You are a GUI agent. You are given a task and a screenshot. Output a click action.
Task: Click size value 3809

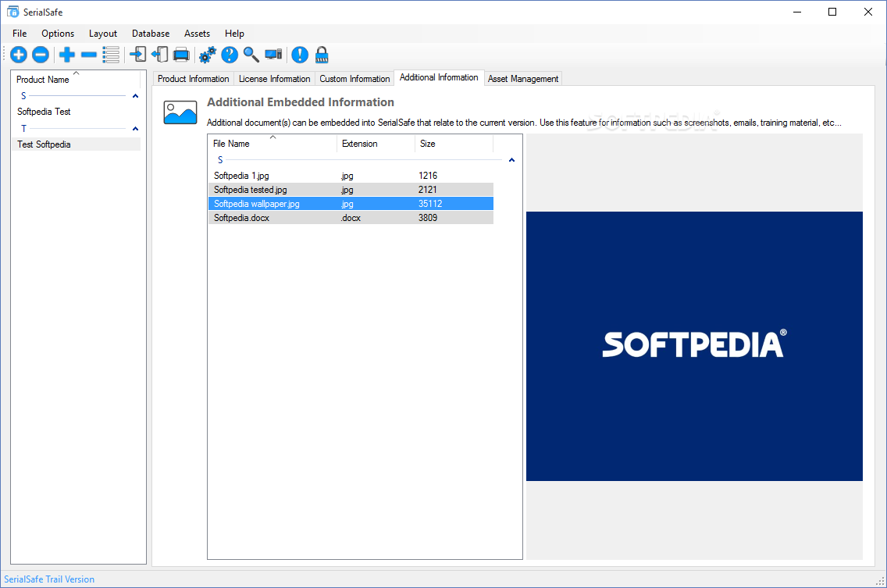pos(428,218)
